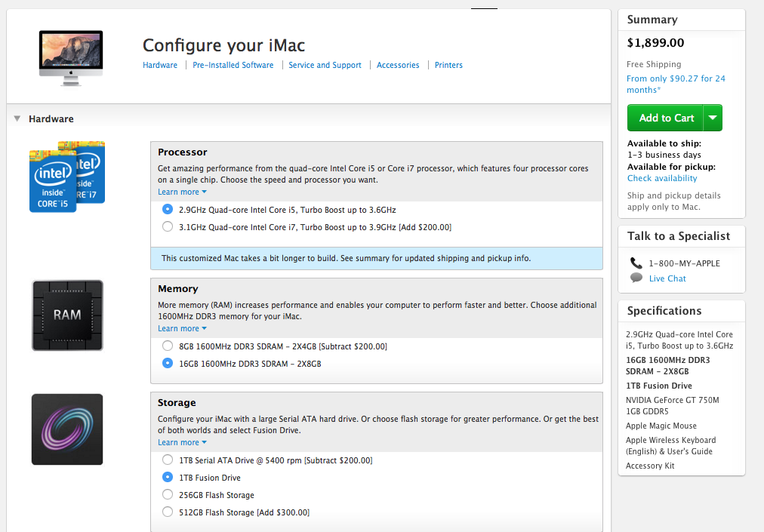Click the Intel Core i5/i7 processor badge icon
Image resolution: width=764 pixels, height=532 pixels.
67,177
